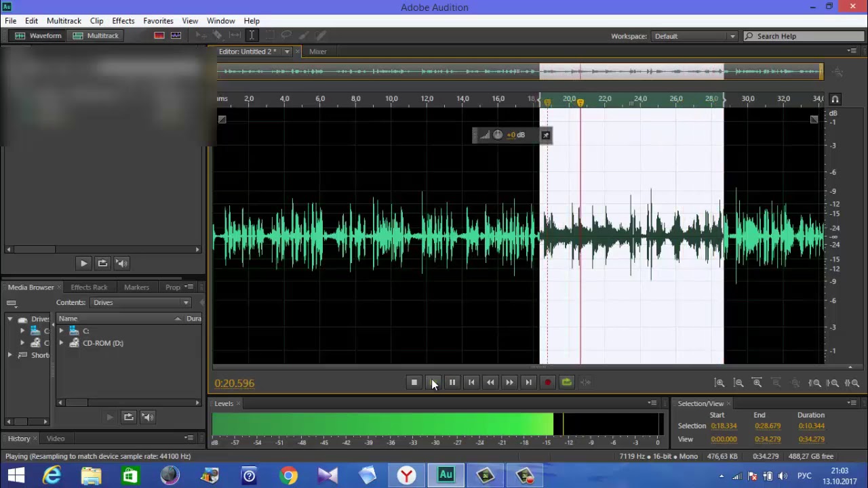868x488 pixels.
Task: Show Spectral Pitch Display icon
Action: pyautogui.click(x=176, y=36)
